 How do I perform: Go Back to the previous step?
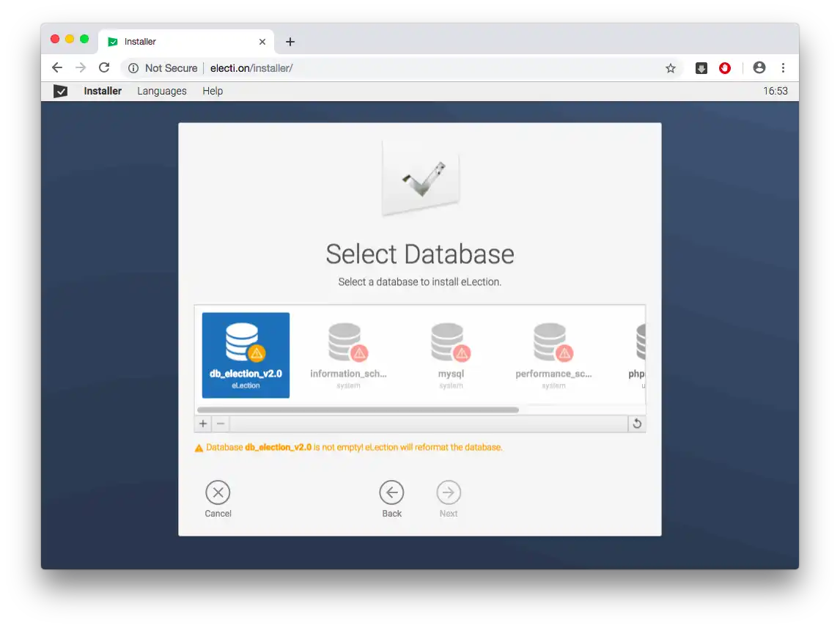point(391,492)
